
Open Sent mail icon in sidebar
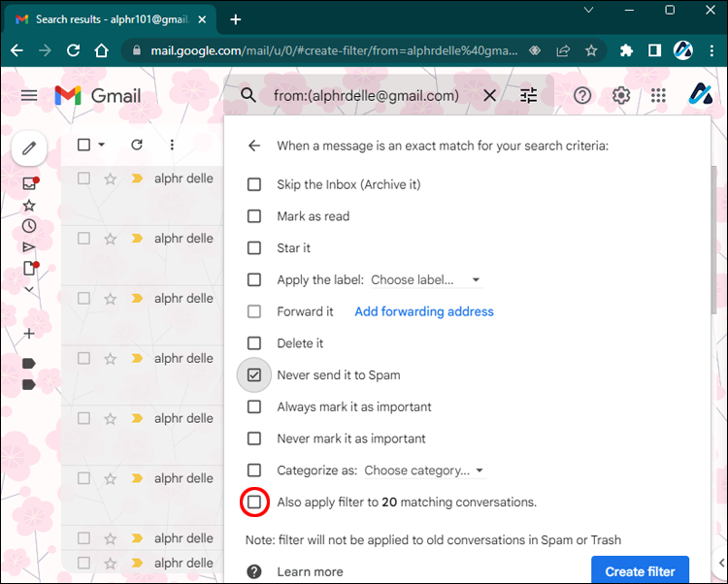(x=29, y=246)
